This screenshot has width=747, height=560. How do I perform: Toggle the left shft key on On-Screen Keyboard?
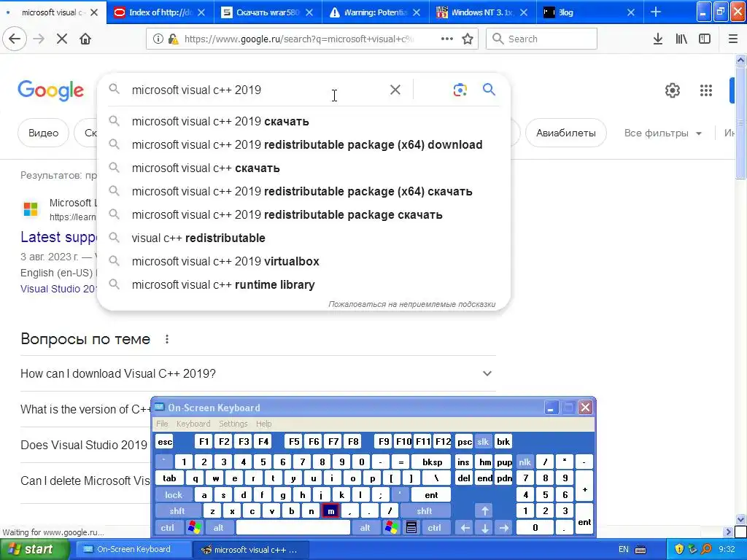pyautogui.click(x=177, y=511)
